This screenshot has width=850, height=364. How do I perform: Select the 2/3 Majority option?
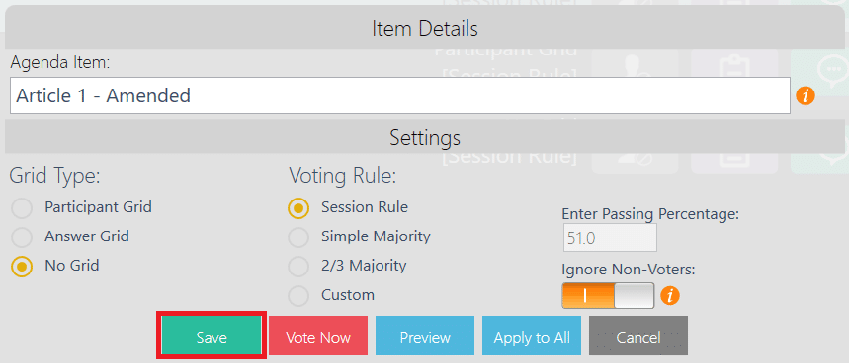click(299, 266)
